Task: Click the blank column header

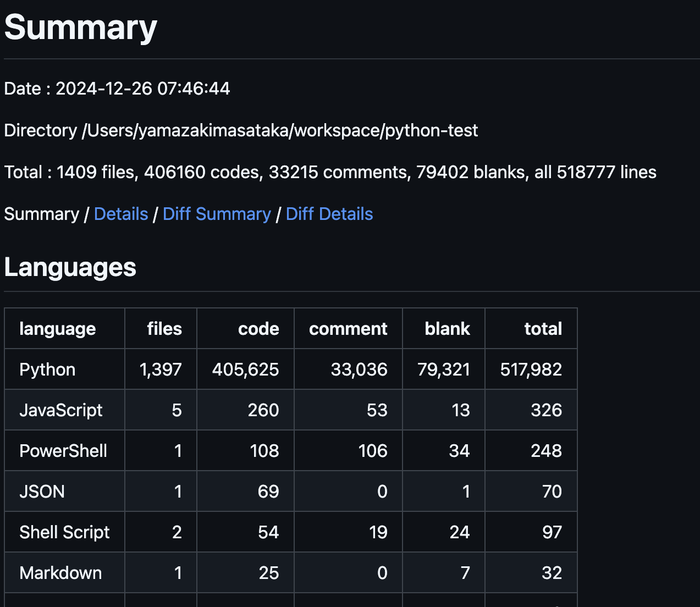Action: click(x=447, y=328)
